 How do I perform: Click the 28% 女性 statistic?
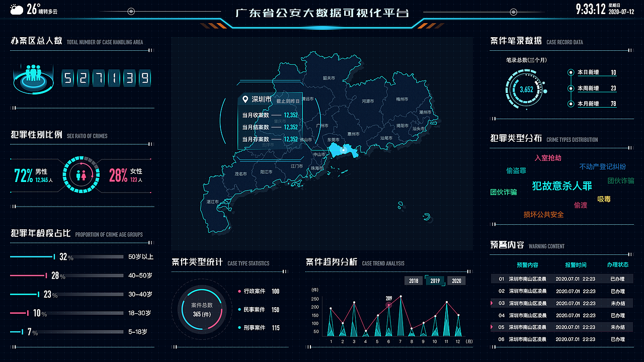126,175
